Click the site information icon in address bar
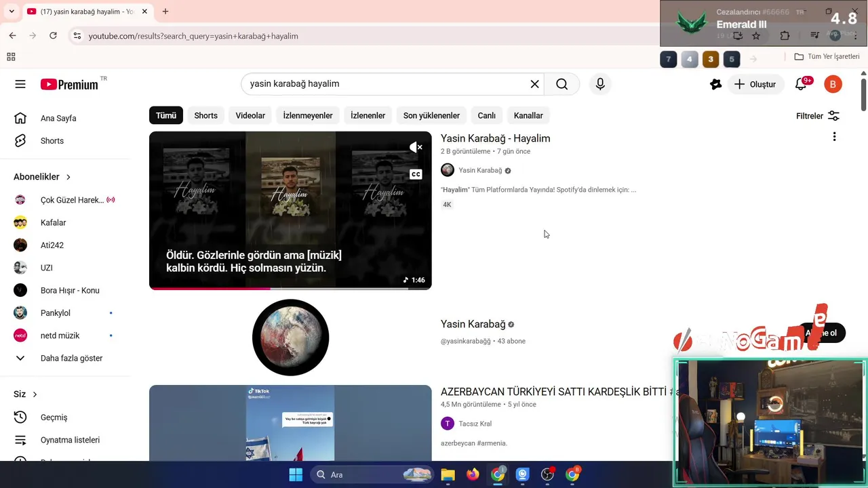This screenshot has height=488, width=868. [x=77, y=36]
